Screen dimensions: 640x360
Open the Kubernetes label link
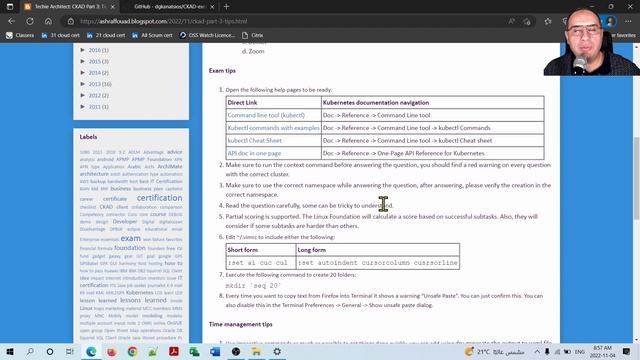140,293
